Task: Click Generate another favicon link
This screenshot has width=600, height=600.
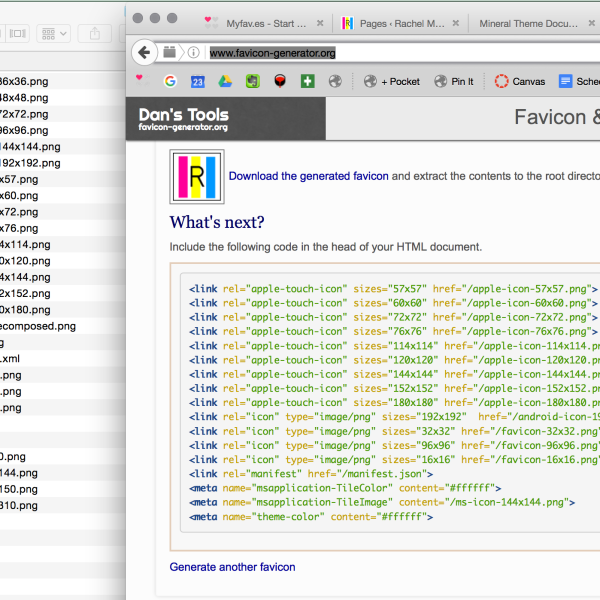Action: pos(232,567)
